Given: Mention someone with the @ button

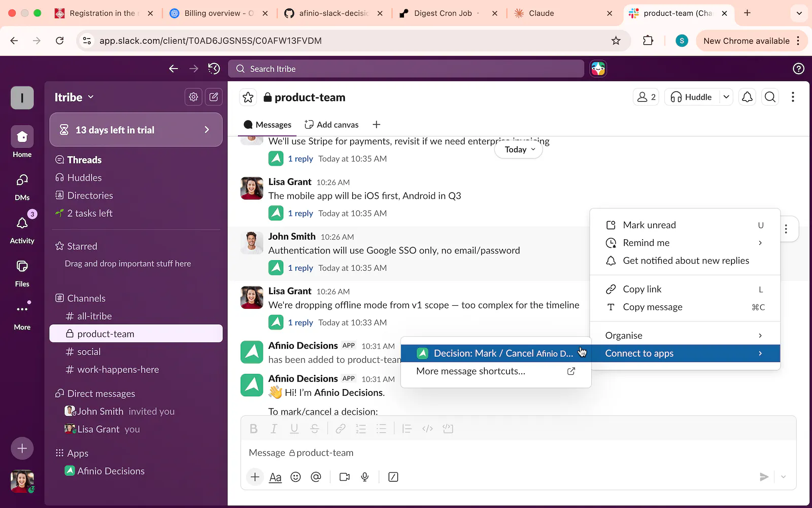Looking at the screenshot, I should (316, 477).
